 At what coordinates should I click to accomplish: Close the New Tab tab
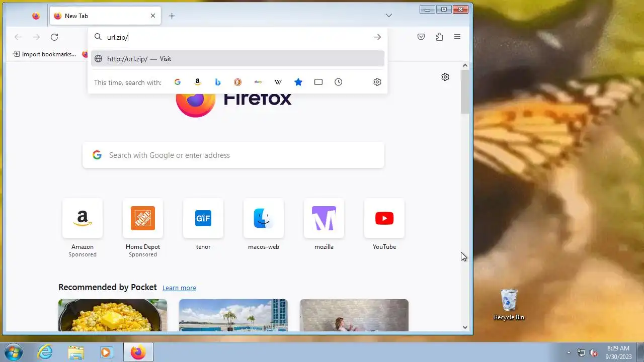153,16
